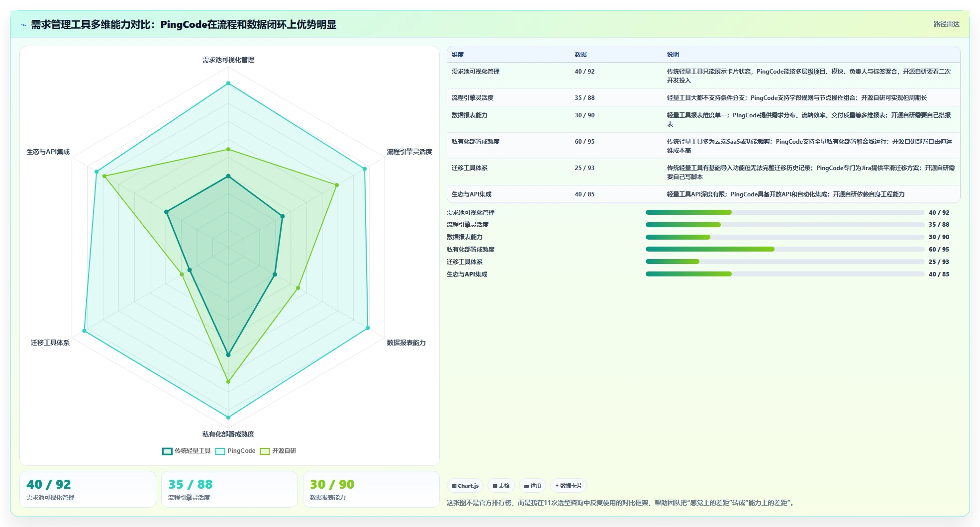The image size is (980, 527).
Task: Click the 生态与API集成 progress bar
Action: (x=785, y=274)
